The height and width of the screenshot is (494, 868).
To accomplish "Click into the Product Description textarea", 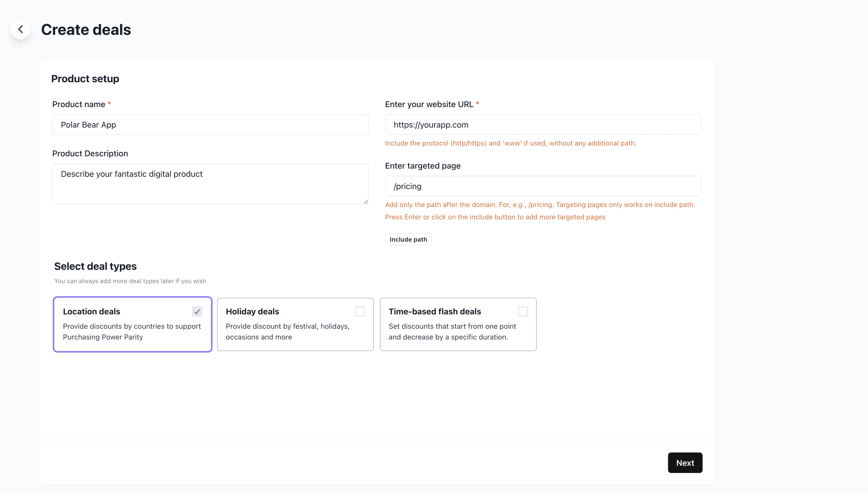I will tap(210, 183).
